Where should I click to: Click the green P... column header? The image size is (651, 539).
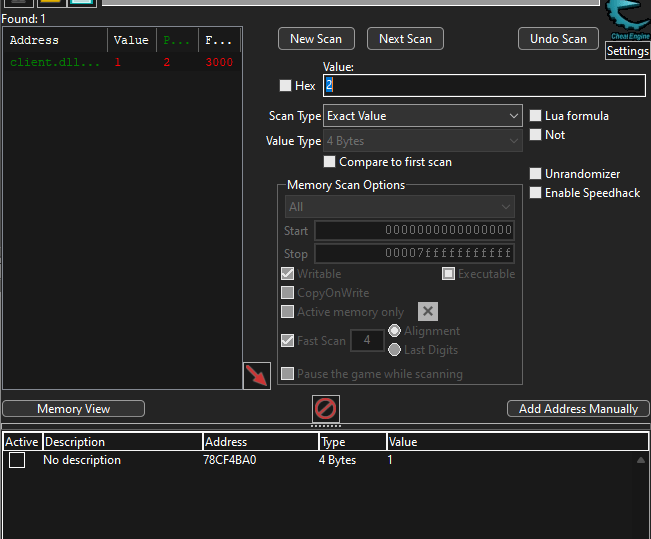click(x=177, y=40)
